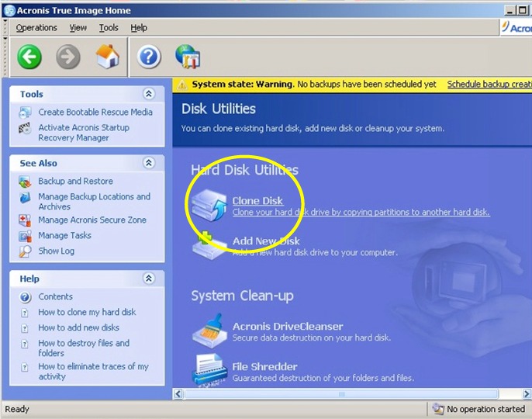Go to the Home house icon
Viewport: 532px width, 419px height.
pos(108,57)
